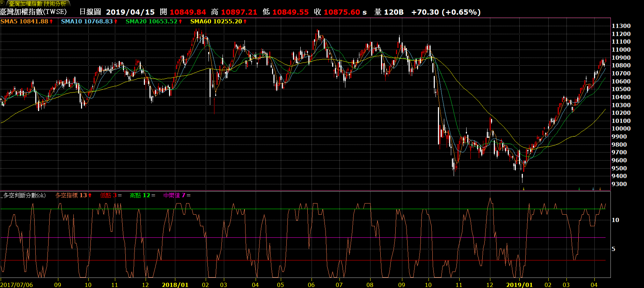Click the 2019/01 marker on the time axis
Screen dimensions: 644x288
click(x=519, y=285)
